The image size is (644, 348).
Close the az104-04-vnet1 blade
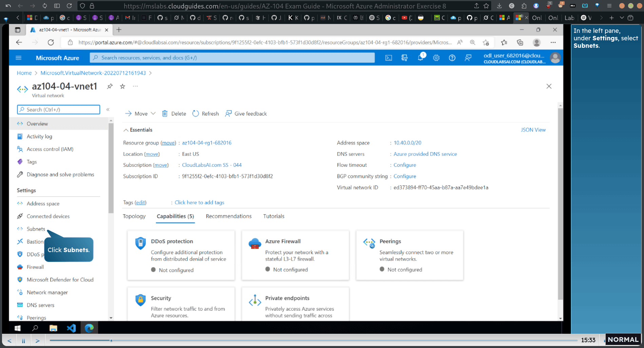pyautogui.click(x=549, y=86)
